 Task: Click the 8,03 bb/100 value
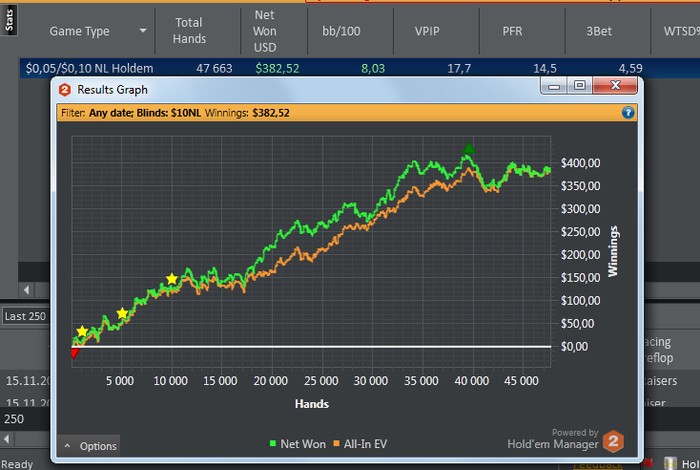pyautogui.click(x=373, y=68)
